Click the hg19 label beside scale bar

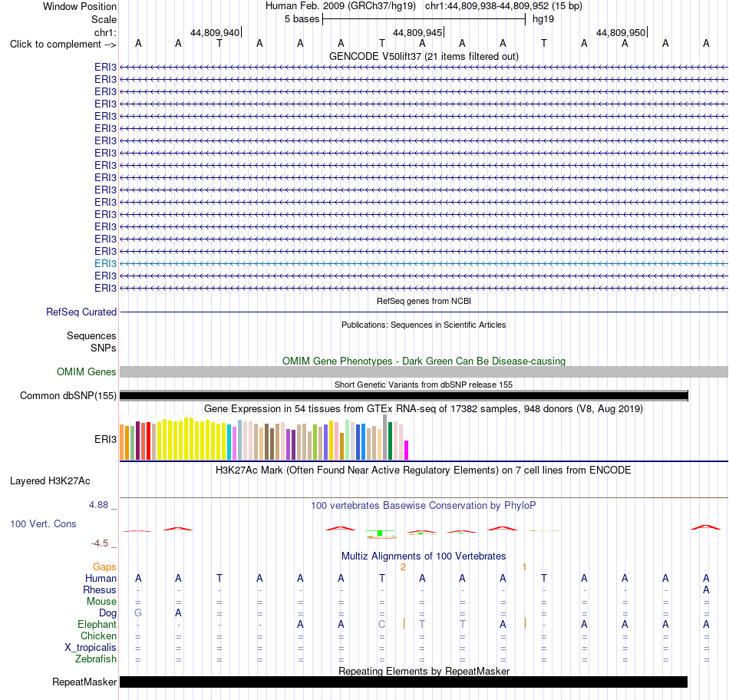[x=543, y=19]
